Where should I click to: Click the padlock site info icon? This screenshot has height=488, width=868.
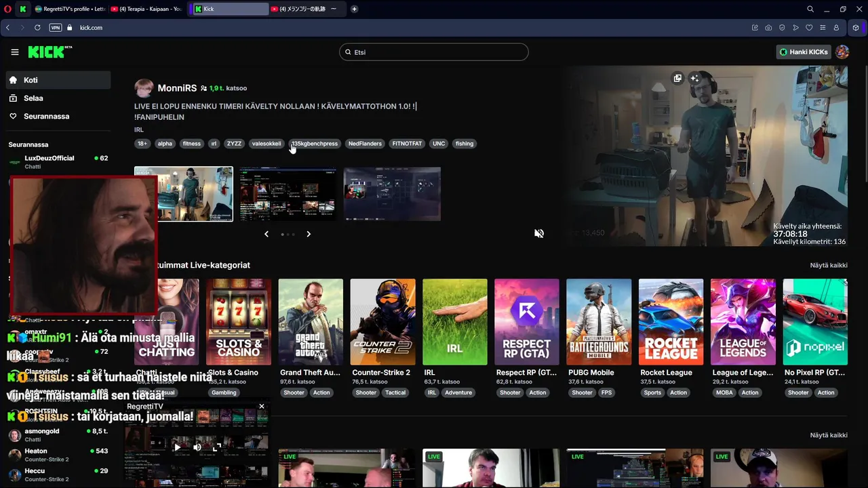tap(69, 28)
